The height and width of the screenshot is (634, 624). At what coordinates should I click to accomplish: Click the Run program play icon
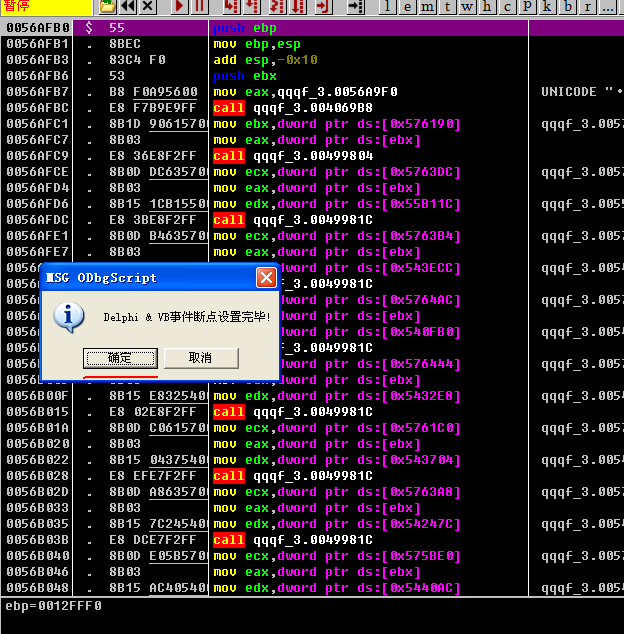click(179, 6)
